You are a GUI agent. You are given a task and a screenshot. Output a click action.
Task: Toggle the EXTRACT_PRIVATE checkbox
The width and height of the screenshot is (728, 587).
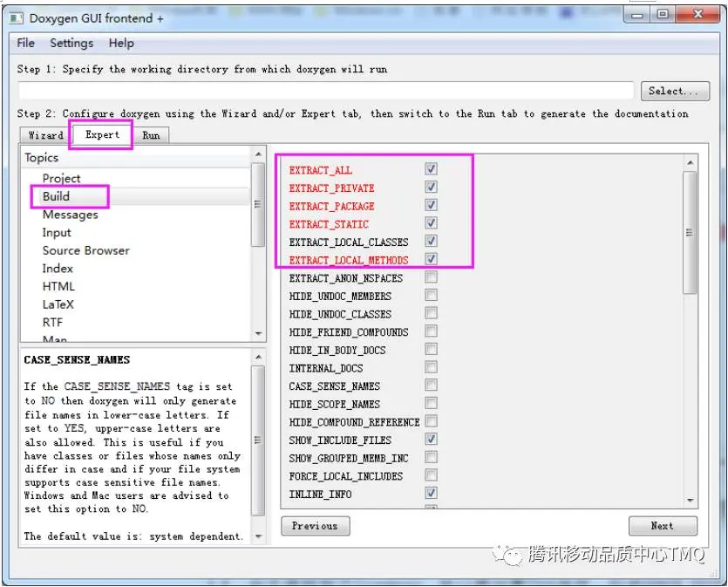point(431,188)
